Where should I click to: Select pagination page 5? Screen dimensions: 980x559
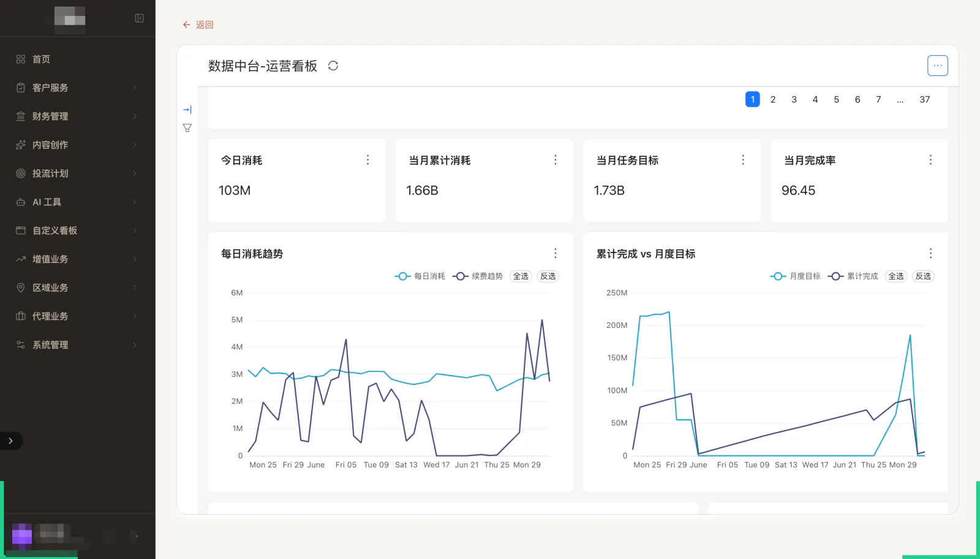[836, 99]
